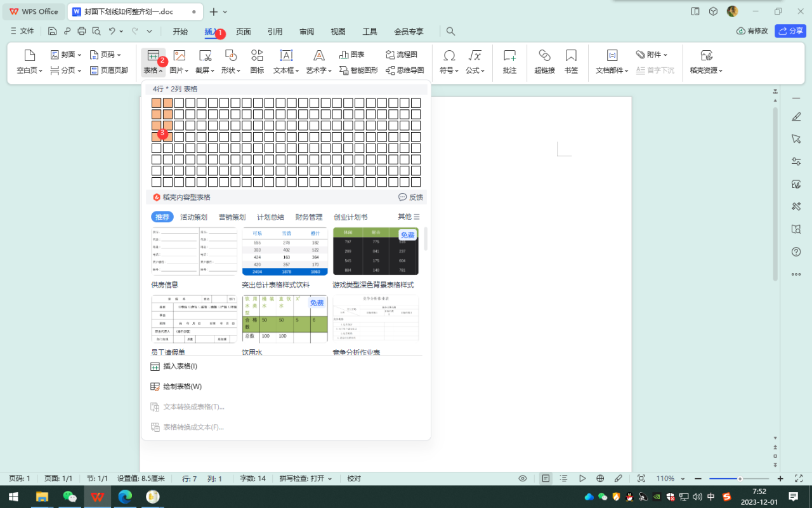Open the new tab dropdown arrow in title bar
This screenshot has height=508, width=812.
(x=225, y=11)
